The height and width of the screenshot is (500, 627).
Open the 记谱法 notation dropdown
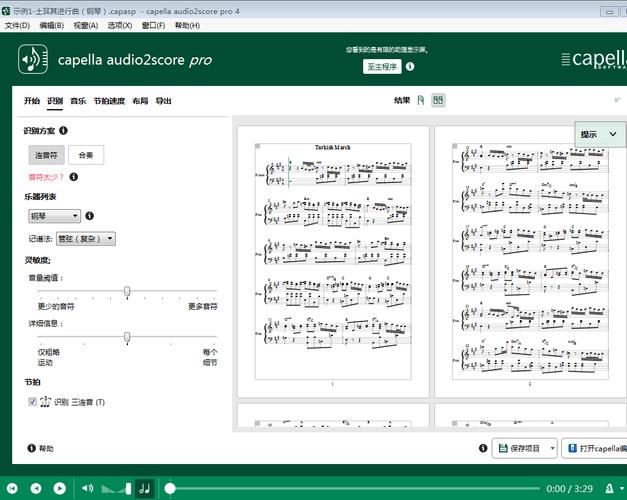86,239
